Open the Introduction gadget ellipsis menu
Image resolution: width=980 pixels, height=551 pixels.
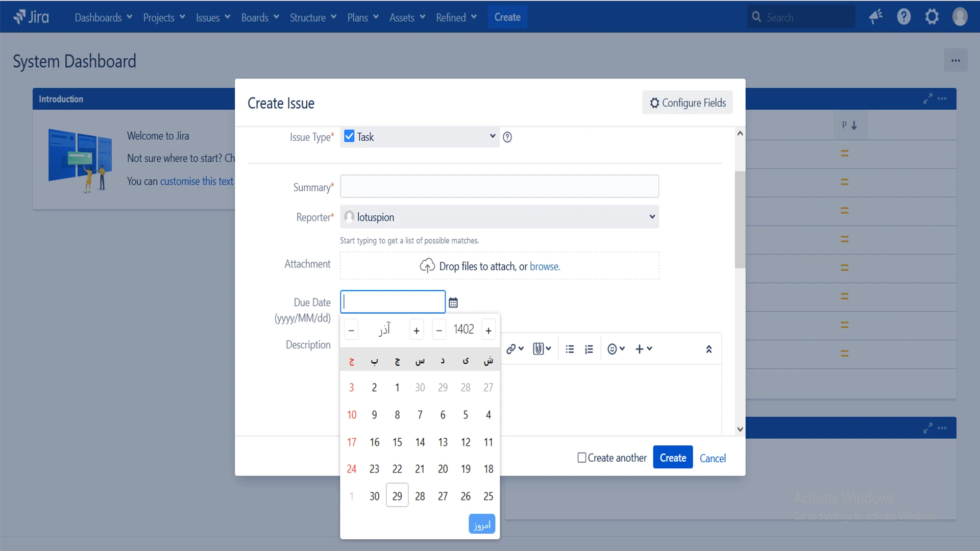pos(942,98)
